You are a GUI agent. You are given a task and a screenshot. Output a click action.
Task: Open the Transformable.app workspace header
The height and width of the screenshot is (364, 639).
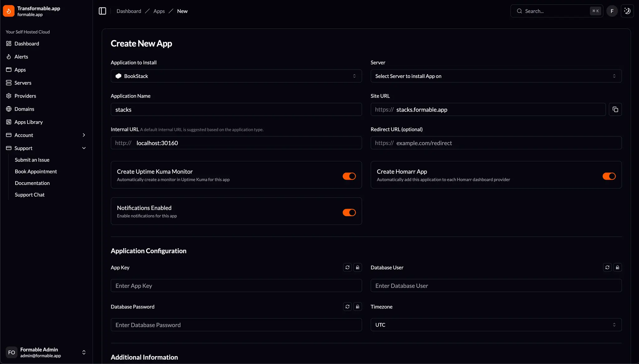[46, 11]
